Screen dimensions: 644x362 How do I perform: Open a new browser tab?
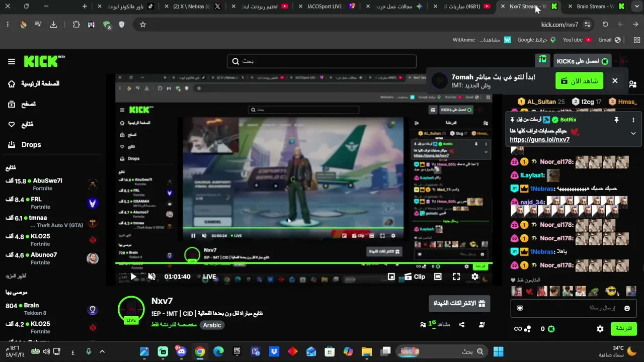pyautogui.click(x=85, y=7)
